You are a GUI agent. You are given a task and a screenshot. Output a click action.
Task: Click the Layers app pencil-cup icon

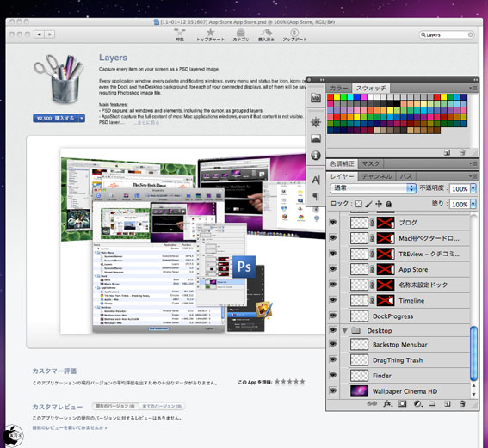click(x=59, y=79)
